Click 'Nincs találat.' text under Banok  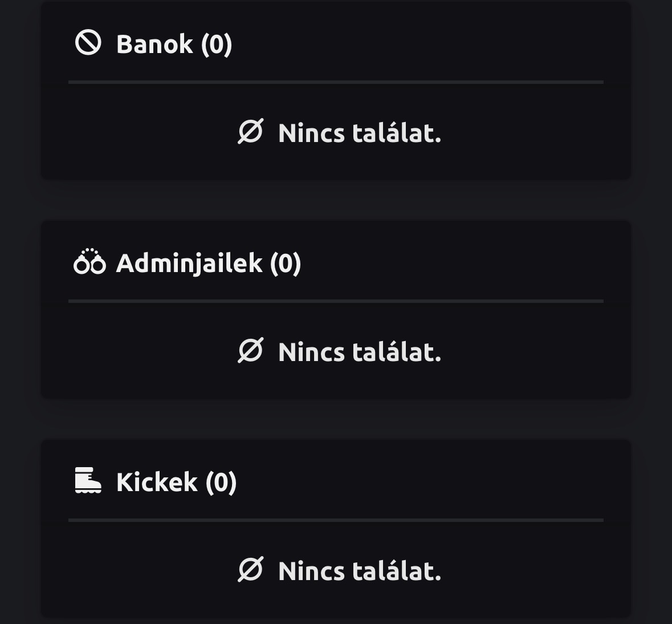[360, 133]
